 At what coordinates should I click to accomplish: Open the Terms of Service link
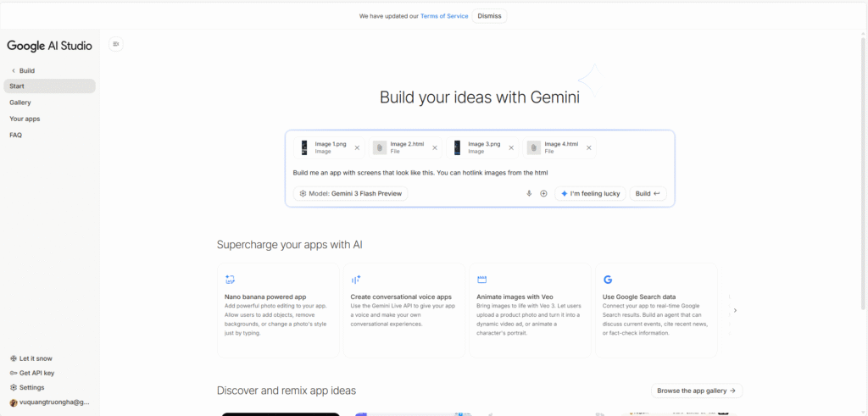(x=444, y=16)
